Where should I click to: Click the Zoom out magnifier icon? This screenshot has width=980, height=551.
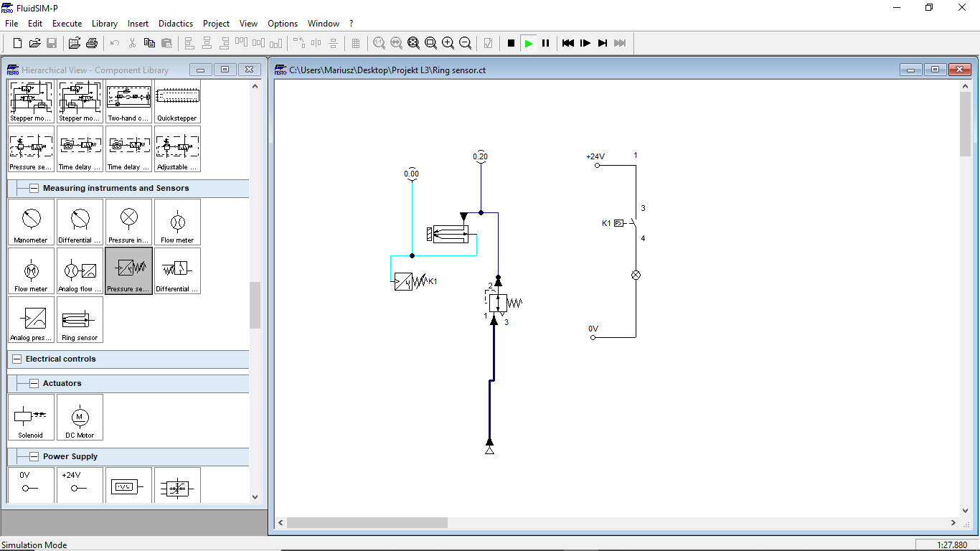point(466,43)
